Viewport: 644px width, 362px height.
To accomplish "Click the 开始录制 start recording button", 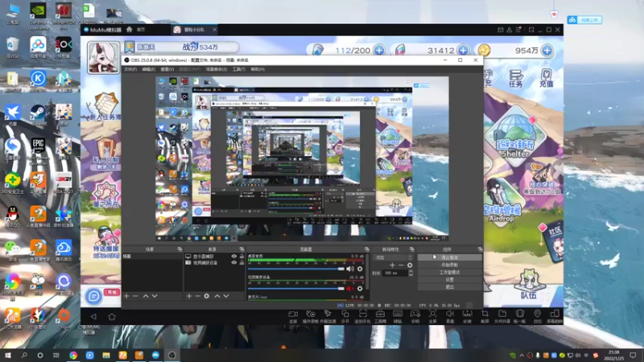I will (x=450, y=265).
